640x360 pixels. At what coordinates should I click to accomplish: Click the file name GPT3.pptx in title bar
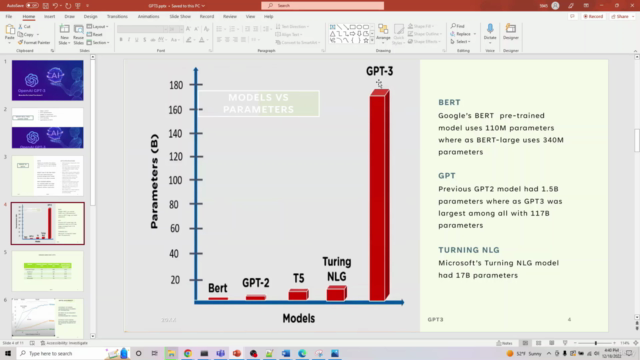159,6
